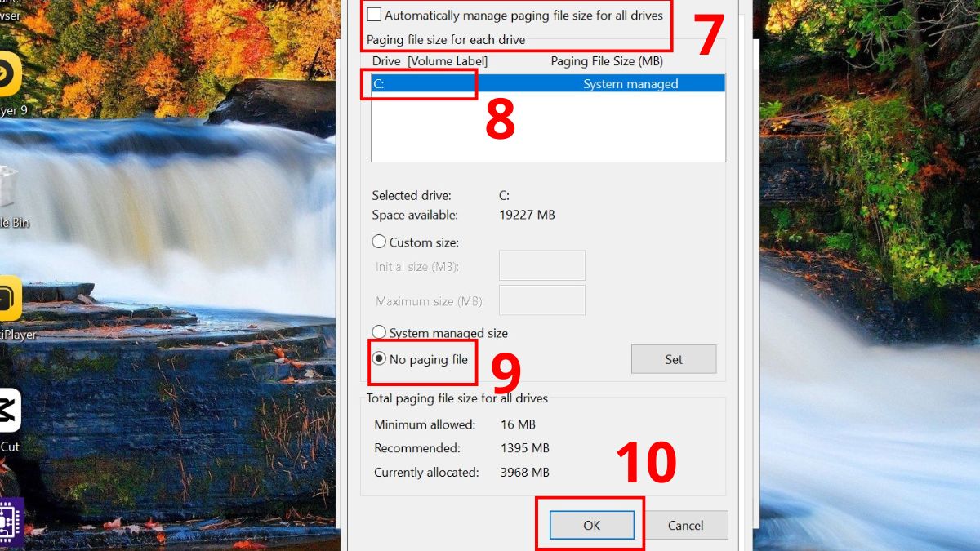This screenshot has height=551, width=980.
Task: Click the Recommended size value text
Action: tap(525, 447)
